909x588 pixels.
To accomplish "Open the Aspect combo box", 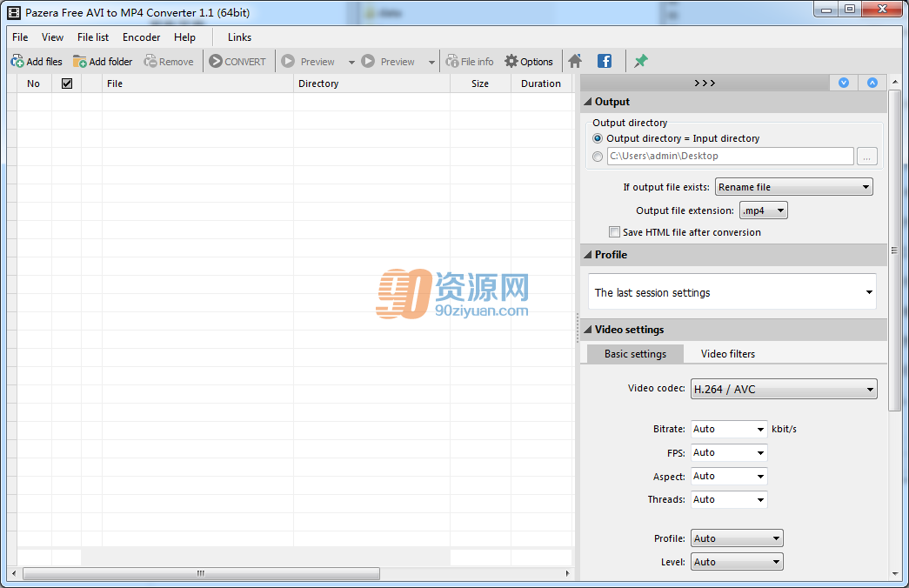I will coord(729,476).
